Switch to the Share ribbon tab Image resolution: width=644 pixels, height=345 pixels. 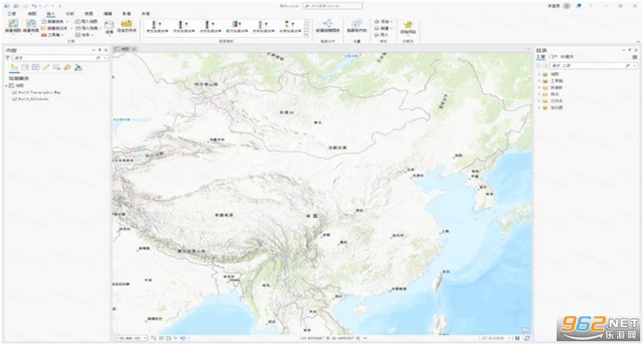click(x=146, y=14)
